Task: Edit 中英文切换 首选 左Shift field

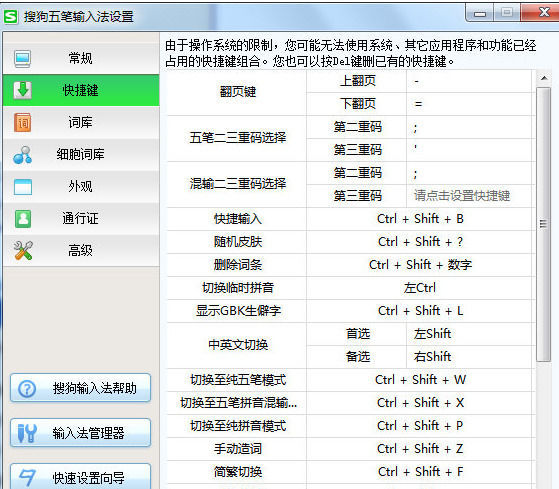Action: coord(469,334)
